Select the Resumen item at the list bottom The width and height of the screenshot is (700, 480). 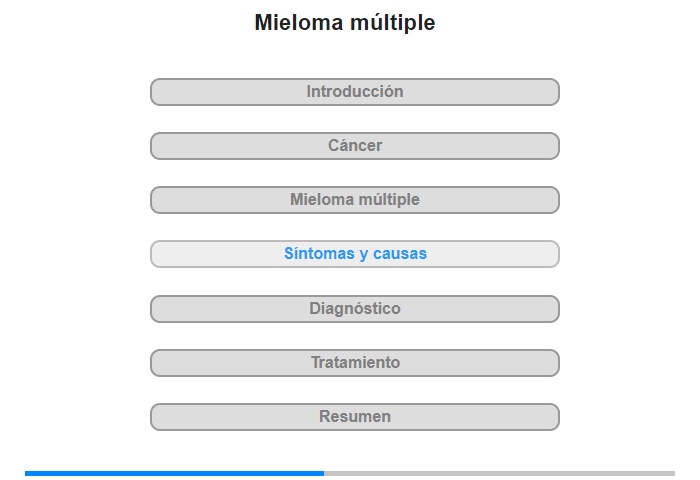point(354,417)
